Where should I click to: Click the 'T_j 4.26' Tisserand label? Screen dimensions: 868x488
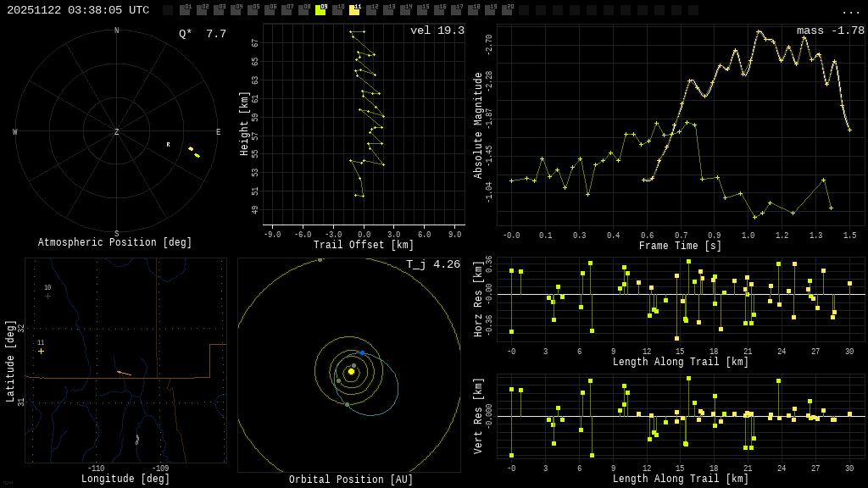click(432, 264)
